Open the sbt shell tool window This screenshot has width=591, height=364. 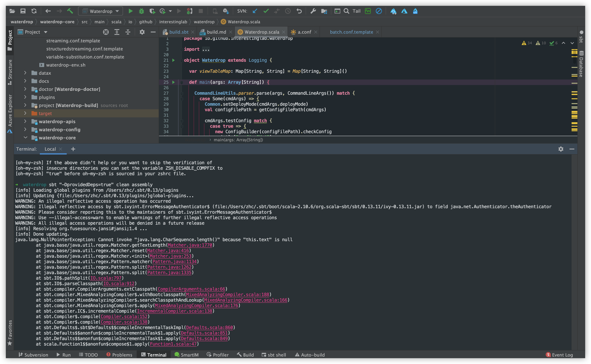[x=274, y=355]
